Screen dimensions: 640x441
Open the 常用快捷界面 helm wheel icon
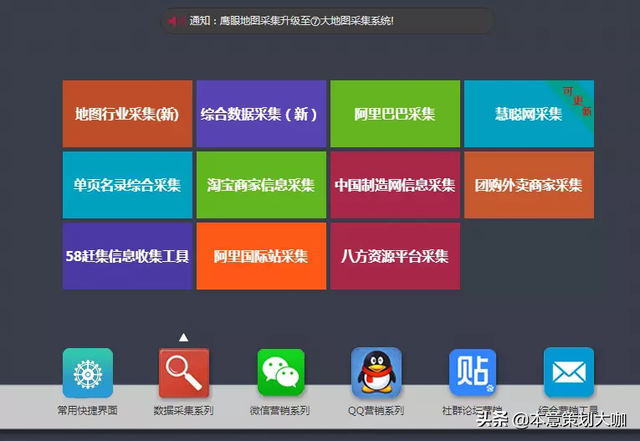(x=88, y=373)
